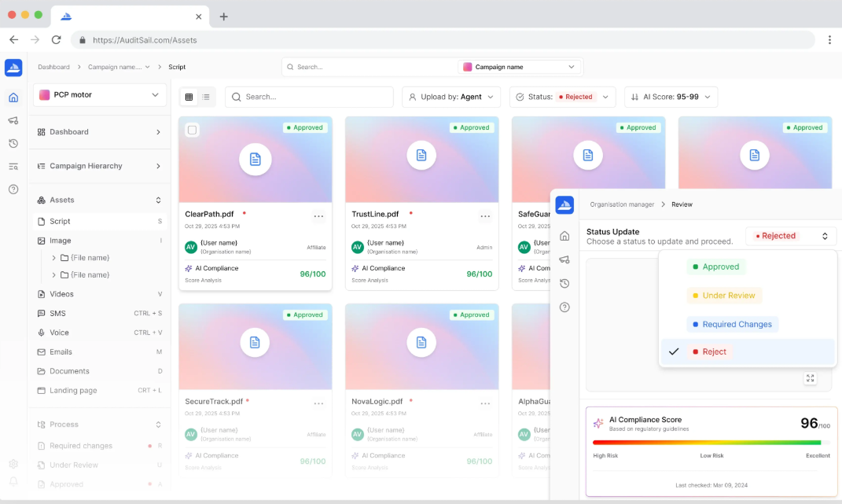The width and height of the screenshot is (842, 504).
Task: Click Dashboard in the breadcrumb
Action: click(x=53, y=67)
